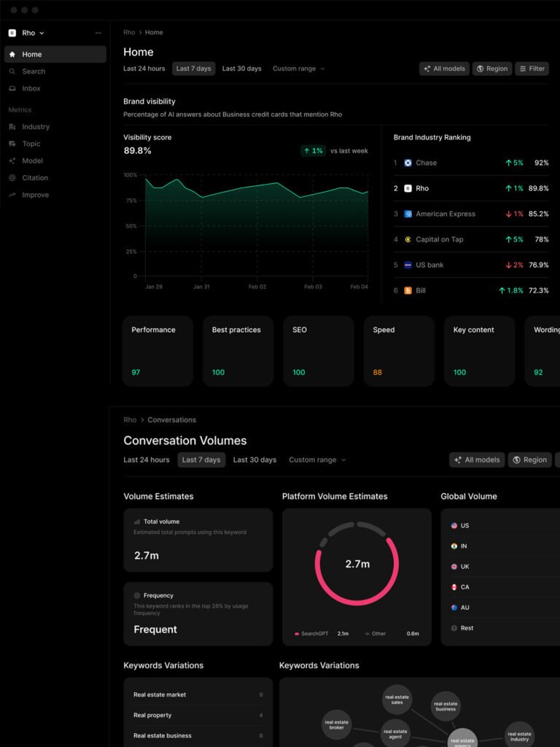The image size is (560, 747).
Task: Click the Filter button
Action: pyautogui.click(x=532, y=69)
